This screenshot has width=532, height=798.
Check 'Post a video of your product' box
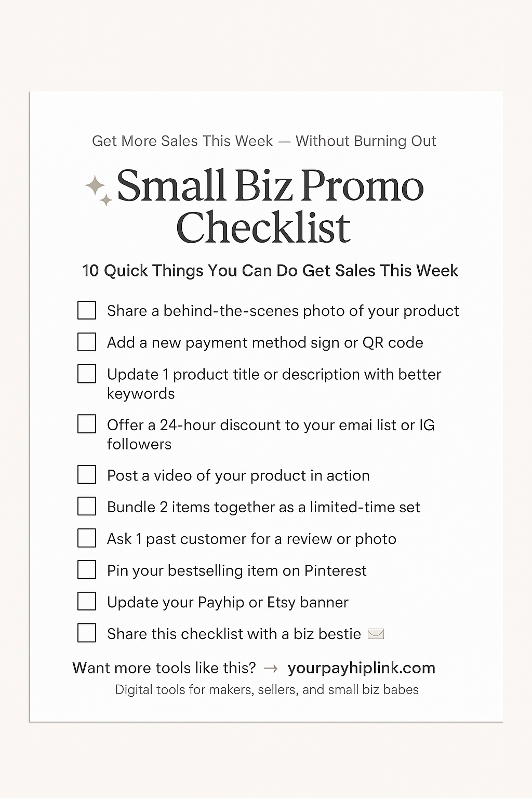(87, 474)
